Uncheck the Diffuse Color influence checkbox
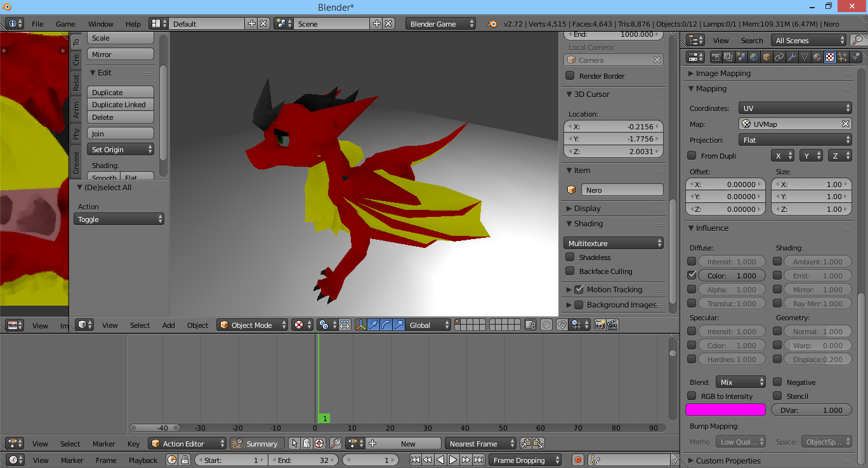This screenshot has height=468, width=868. [692, 275]
